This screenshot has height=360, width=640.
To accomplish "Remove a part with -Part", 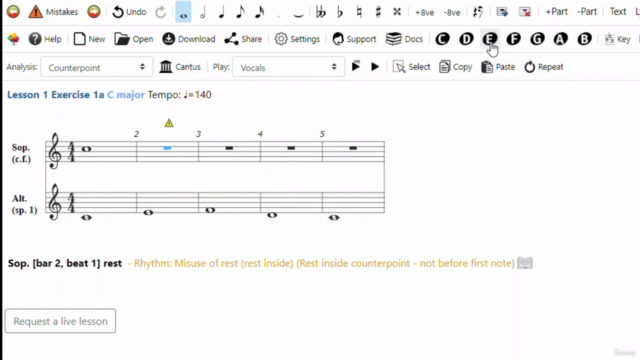I will tap(587, 12).
